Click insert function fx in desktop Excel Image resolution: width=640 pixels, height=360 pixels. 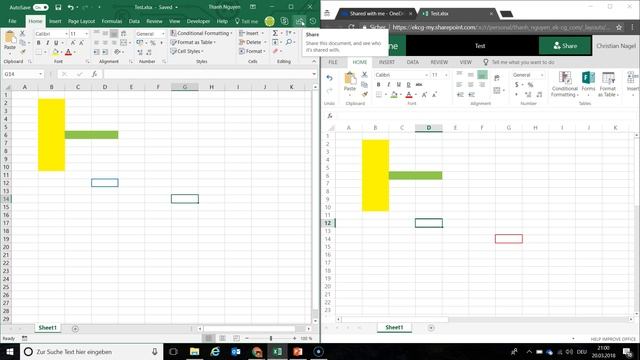point(94,74)
